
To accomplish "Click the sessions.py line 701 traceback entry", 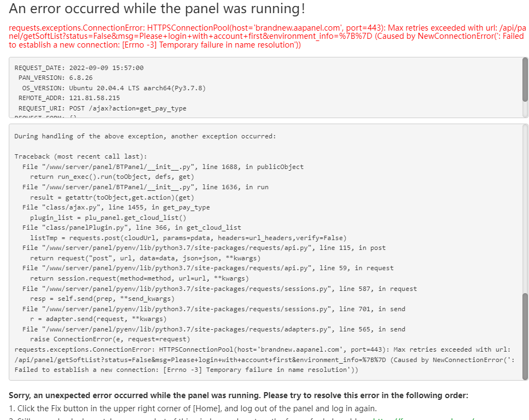I will (213, 309).
